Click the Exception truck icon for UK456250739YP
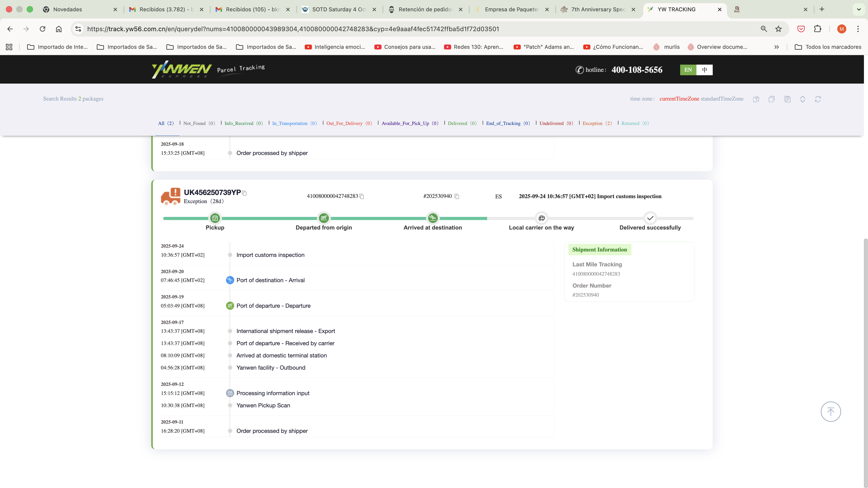 point(170,196)
